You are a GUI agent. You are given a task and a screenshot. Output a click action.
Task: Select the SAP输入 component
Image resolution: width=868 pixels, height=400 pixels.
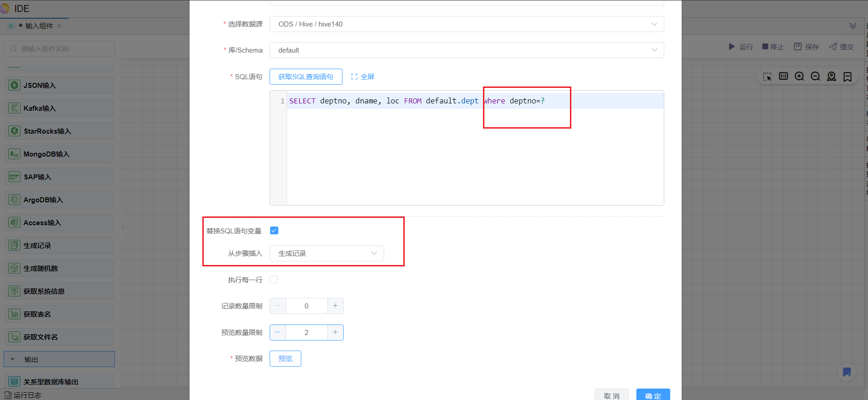coord(59,177)
